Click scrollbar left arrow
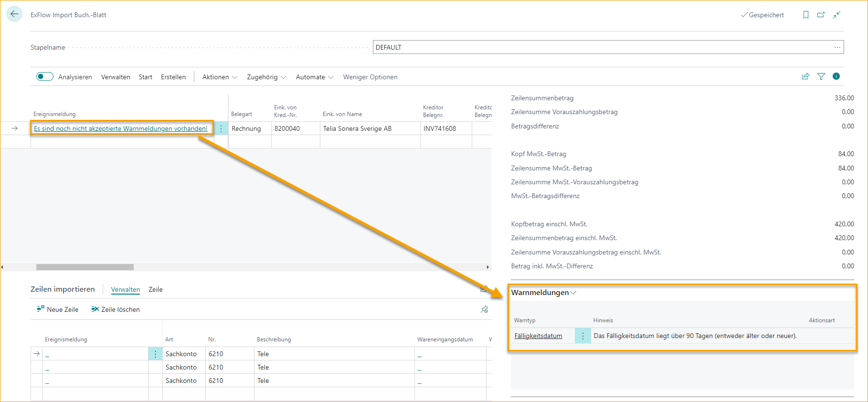The image size is (868, 402). pyautogui.click(x=2, y=267)
